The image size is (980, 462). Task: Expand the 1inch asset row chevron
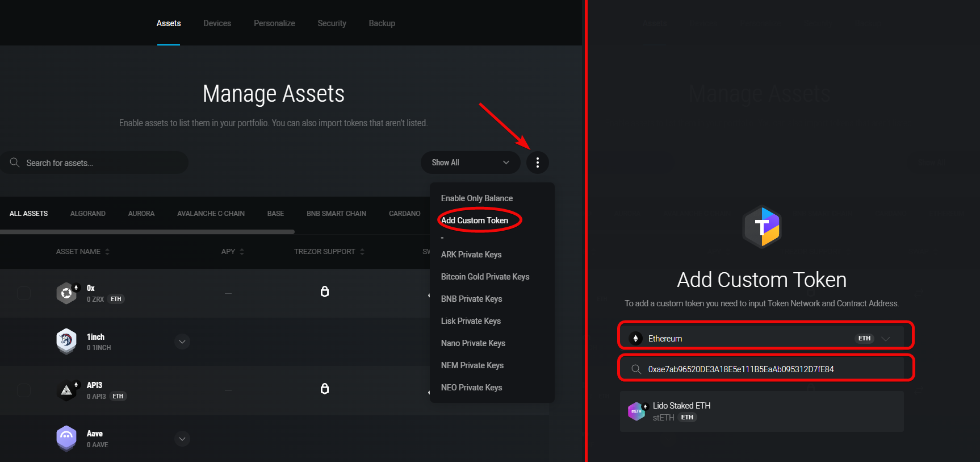(182, 342)
